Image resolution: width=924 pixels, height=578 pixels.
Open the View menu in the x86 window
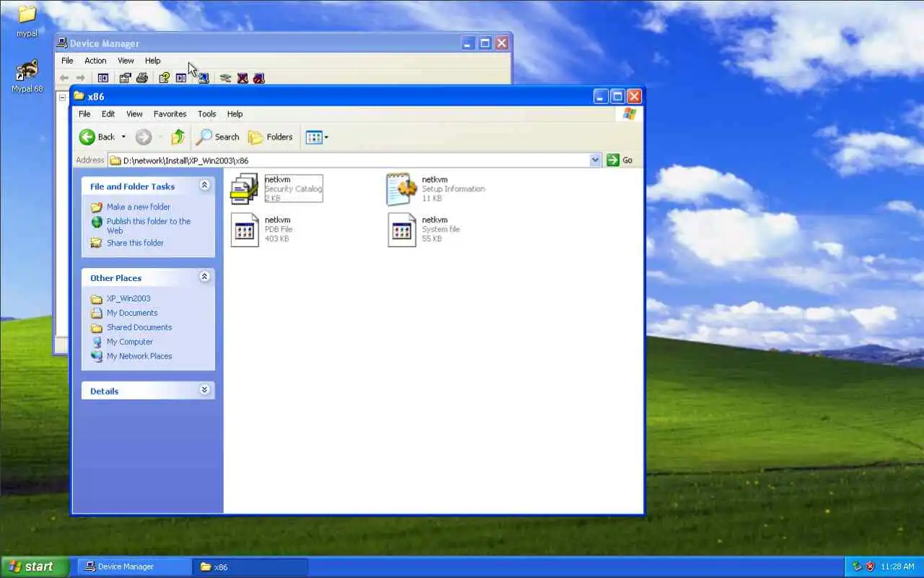click(x=134, y=114)
